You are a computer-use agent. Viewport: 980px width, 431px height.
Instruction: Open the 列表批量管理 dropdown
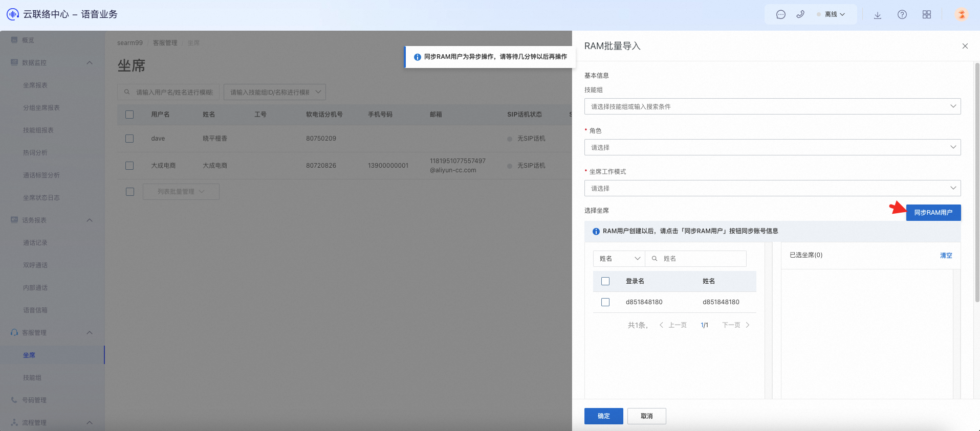[x=181, y=192]
